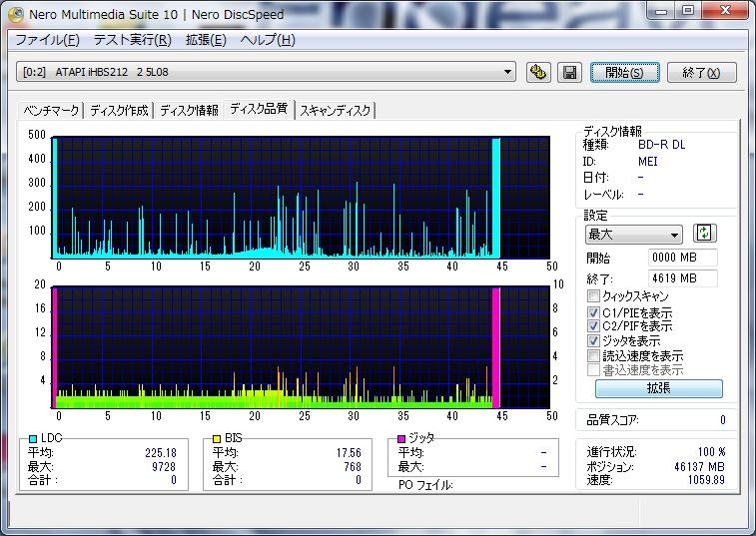Uncheck ジッタを表示 checkbox
This screenshot has width=756, height=536.
coord(593,340)
